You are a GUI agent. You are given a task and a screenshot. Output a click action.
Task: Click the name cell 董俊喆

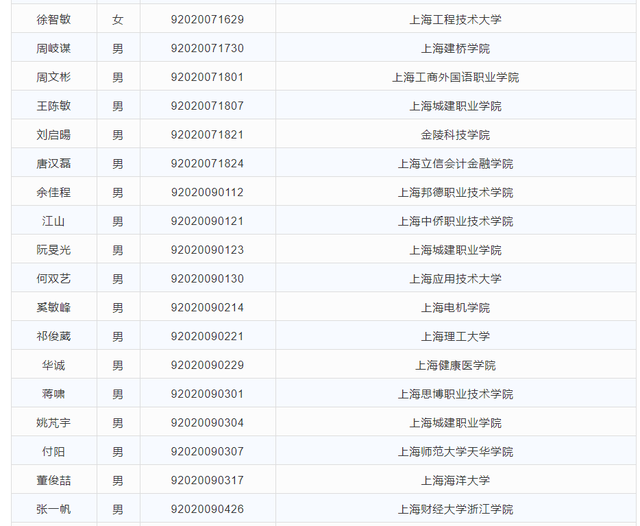pos(53,480)
